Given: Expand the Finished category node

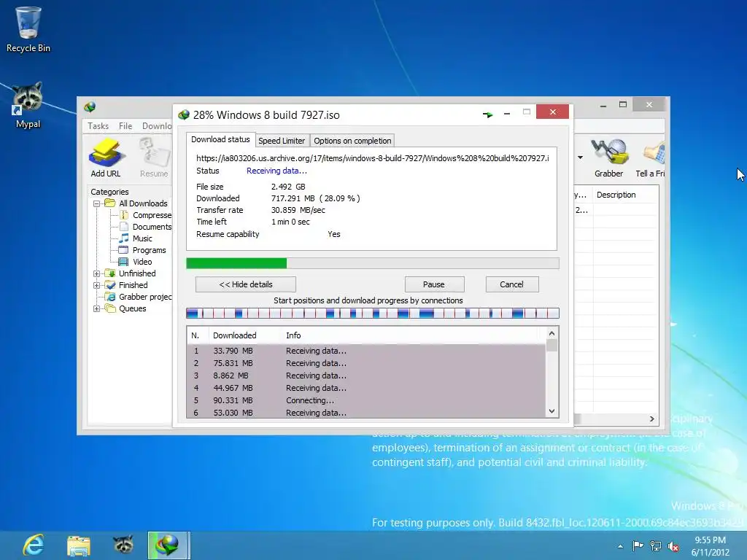Looking at the screenshot, I should (x=97, y=285).
